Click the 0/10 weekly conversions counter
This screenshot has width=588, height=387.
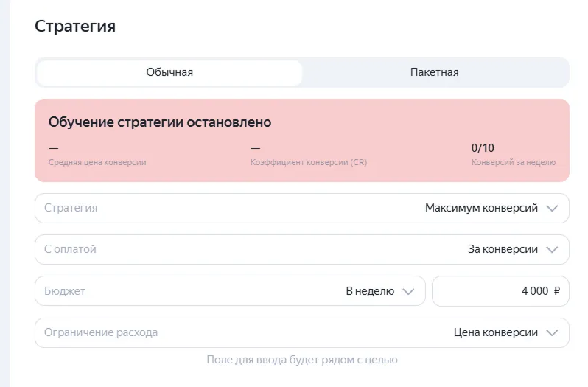(x=483, y=147)
